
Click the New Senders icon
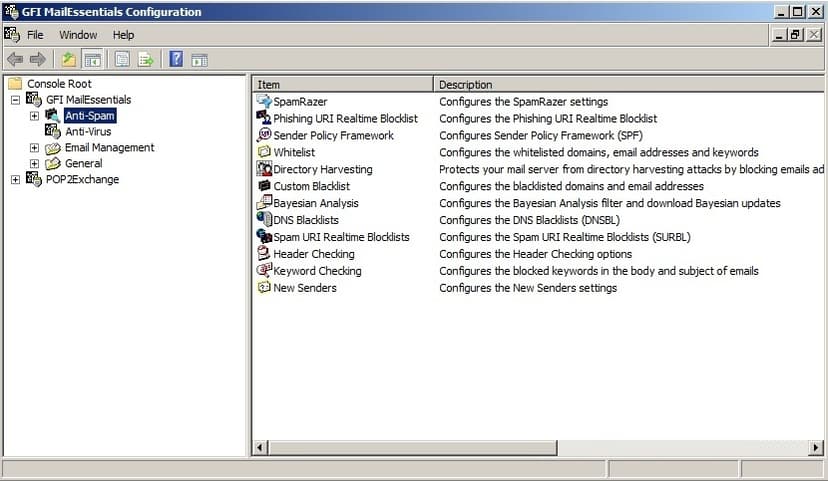coord(264,287)
